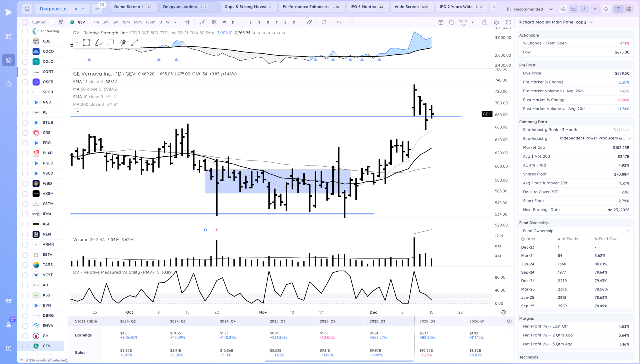640x364 pixels.
Task: Select the rectangle drawing tool
Action: [x=86, y=42]
